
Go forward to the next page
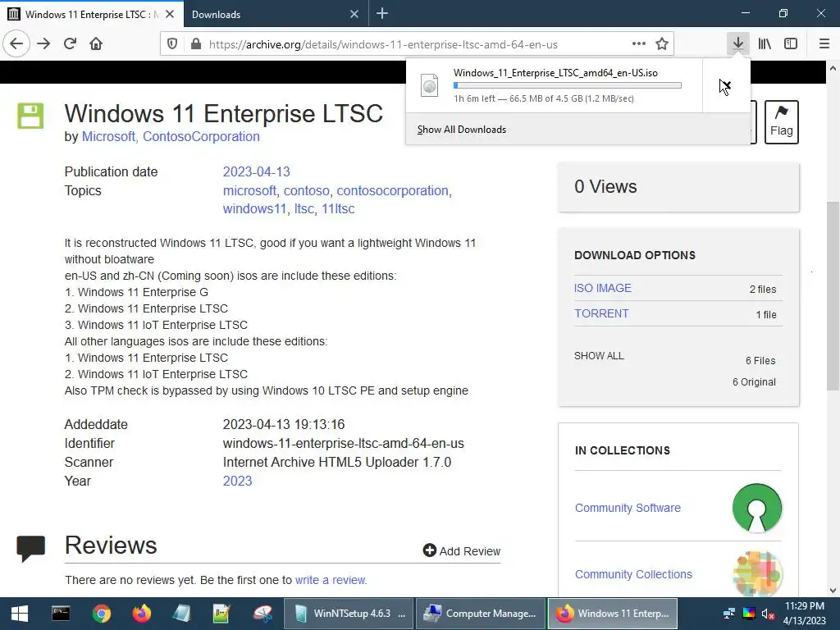click(x=43, y=44)
